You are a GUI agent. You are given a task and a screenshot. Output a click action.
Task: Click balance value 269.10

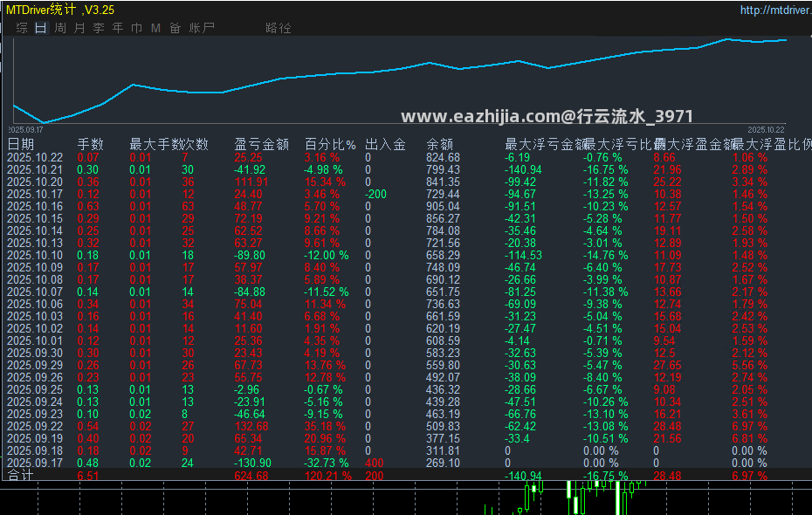(444, 463)
